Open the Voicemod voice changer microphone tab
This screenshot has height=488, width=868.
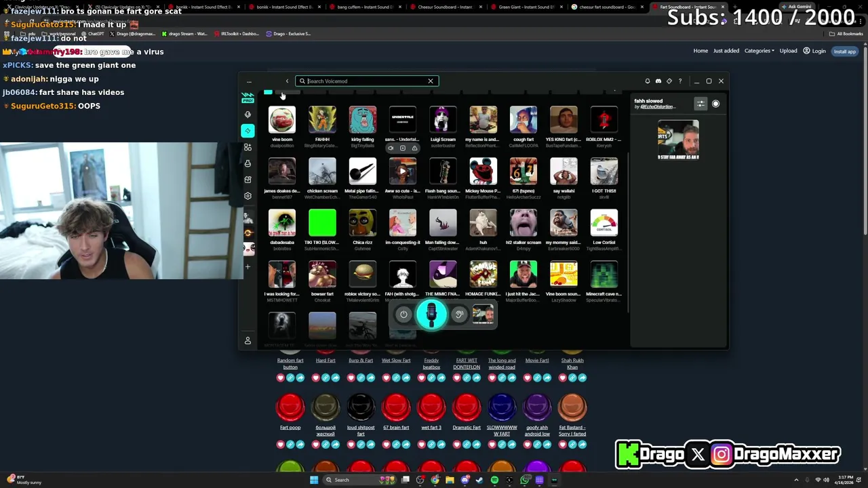pos(248,115)
